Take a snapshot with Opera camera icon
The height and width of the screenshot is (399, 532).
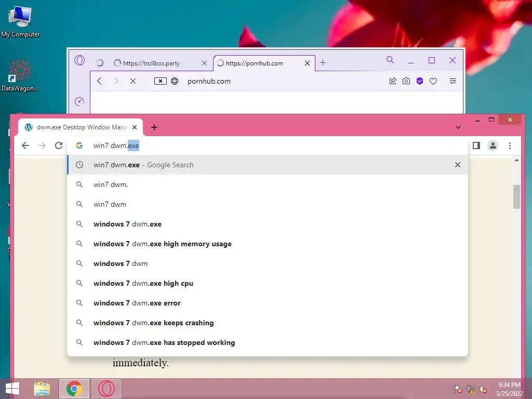pos(406,81)
